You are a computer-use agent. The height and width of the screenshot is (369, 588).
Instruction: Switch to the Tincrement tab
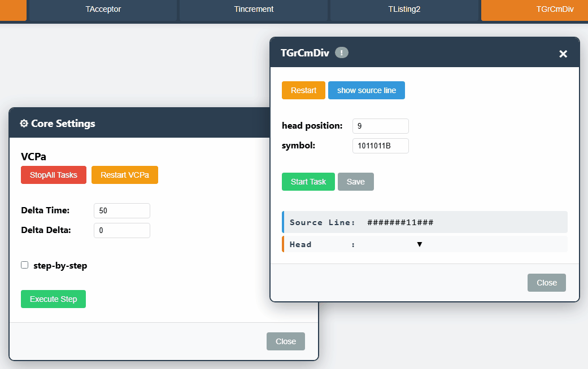point(254,10)
